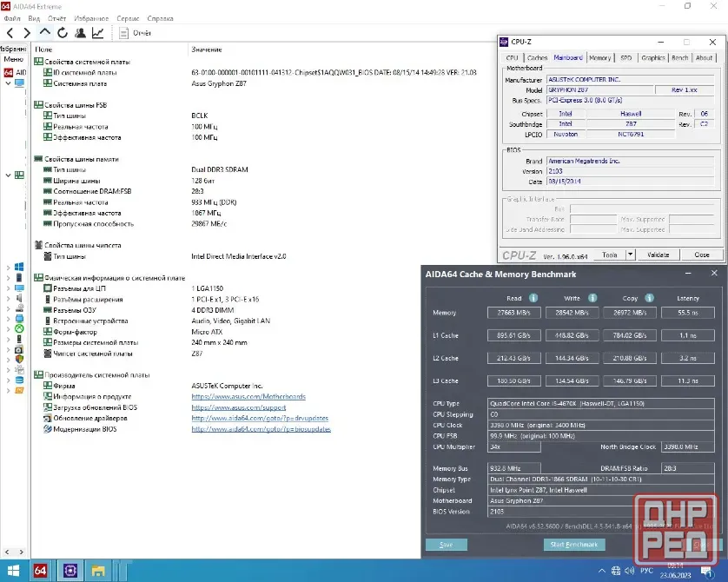Click the info icon next to Write

pos(592,298)
